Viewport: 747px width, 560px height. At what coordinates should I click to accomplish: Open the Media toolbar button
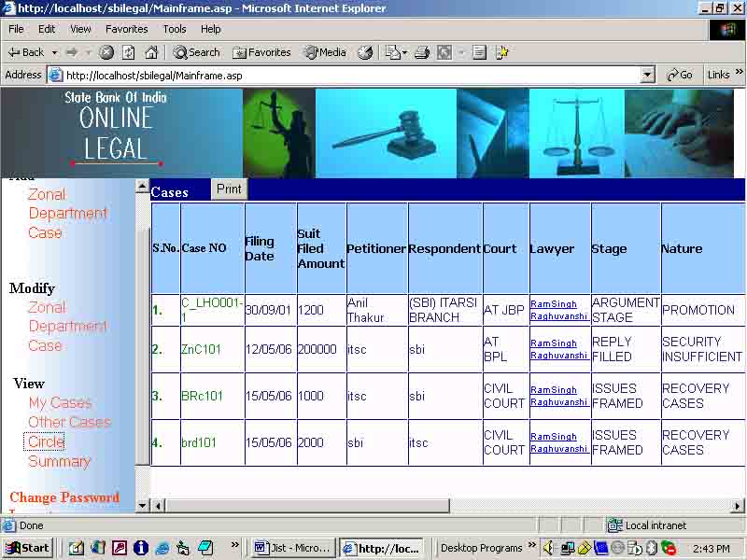tap(325, 52)
